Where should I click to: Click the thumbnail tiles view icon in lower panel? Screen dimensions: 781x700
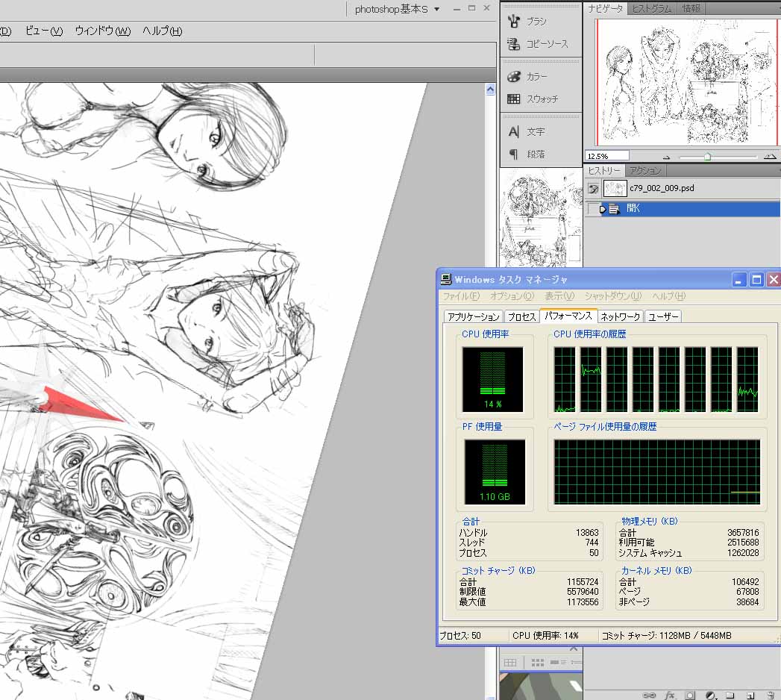(537, 663)
